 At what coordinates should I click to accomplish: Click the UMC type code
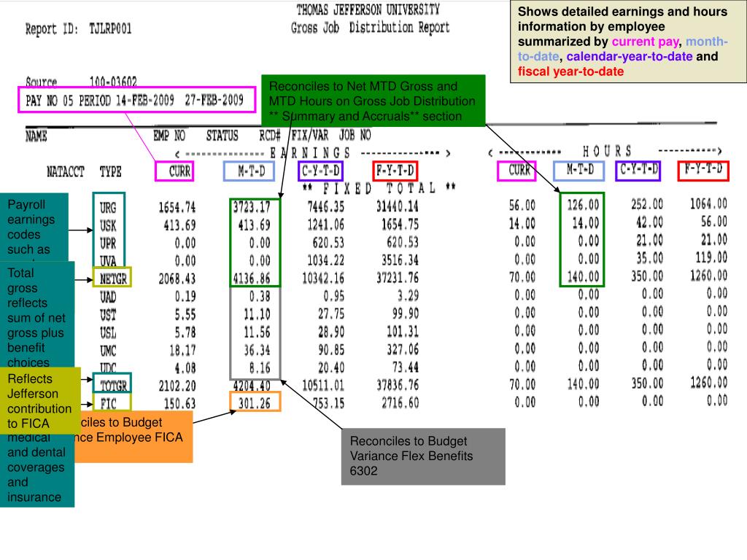coord(108,351)
